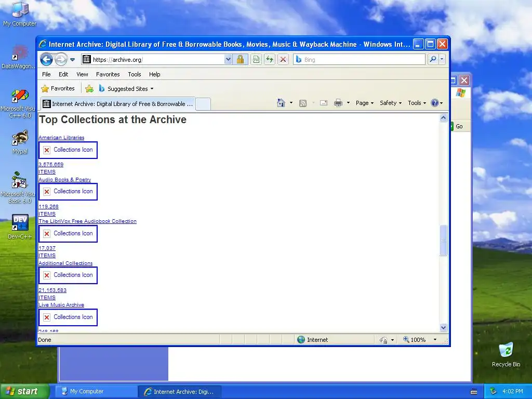Click the Refresh page icon
The image size is (532, 399).
[x=270, y=59]
